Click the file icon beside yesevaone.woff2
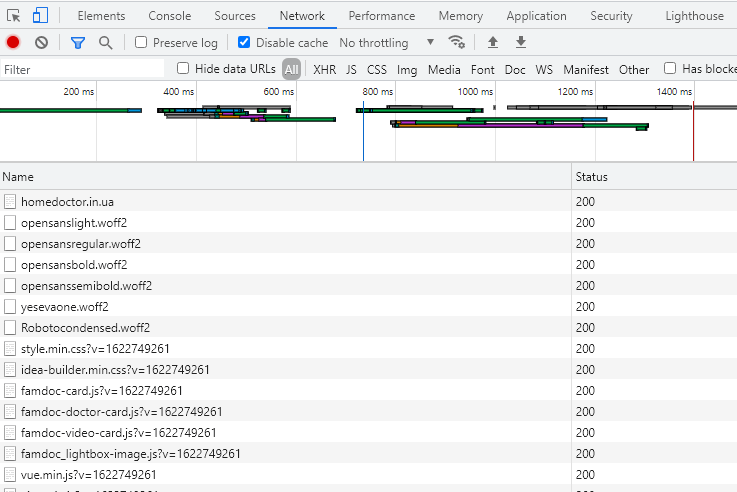 (x=10, y=307)
